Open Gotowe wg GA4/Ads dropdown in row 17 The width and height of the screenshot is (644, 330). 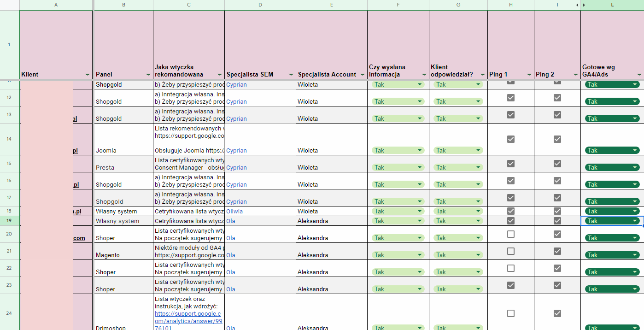point(612,201)
